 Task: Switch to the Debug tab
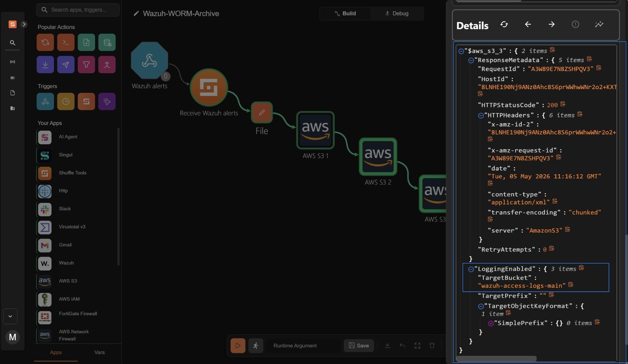pos(397,13)
